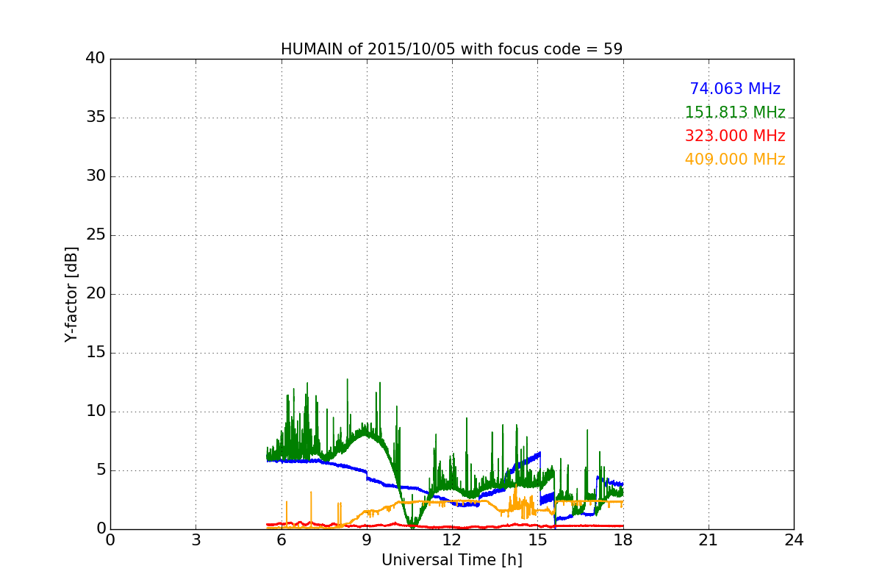This screenshot has width=882, height=588.
Task: Click the y-axis tick label 30
Action: coord(96,176)
